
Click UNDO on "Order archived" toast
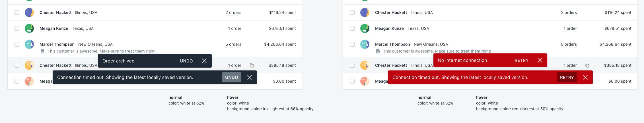pyautogui.click(x=186, y=61)
